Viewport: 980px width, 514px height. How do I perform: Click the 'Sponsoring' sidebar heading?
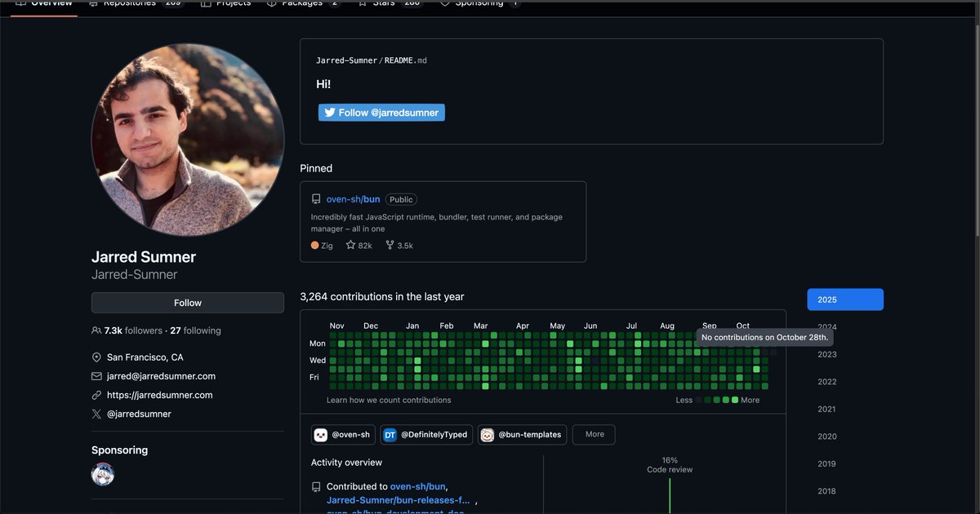click(119, 450)
